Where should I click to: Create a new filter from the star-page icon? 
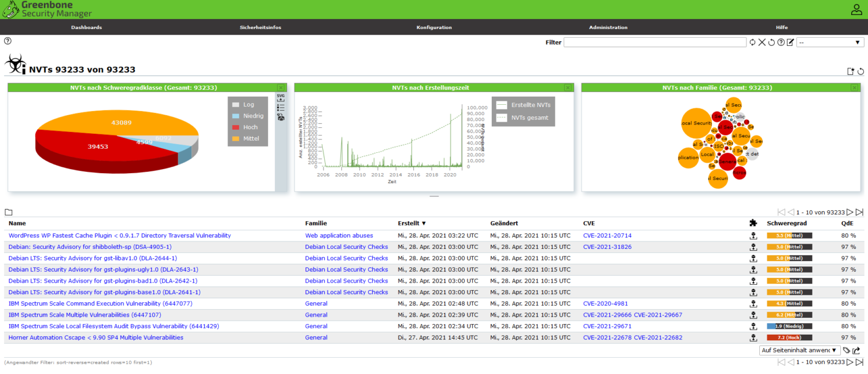coord(851,71)
